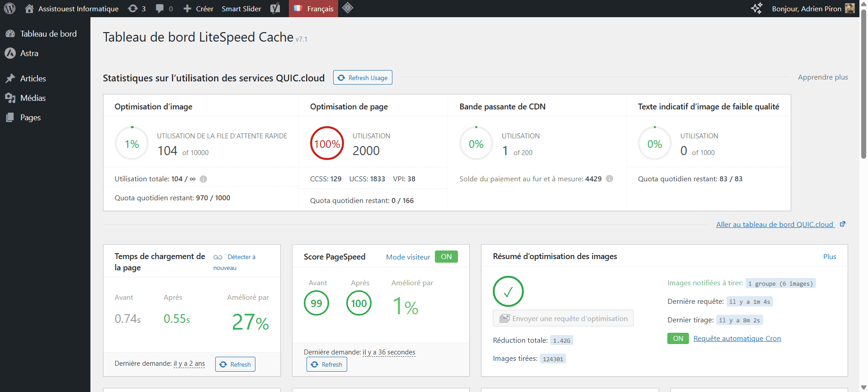
Task: Open Articles in the sidebar menu
Action: pyautogui.click(x=33, y=79)
